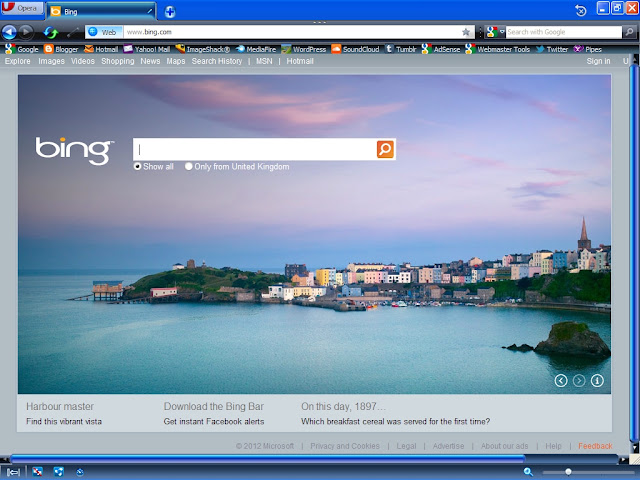
Task: Go to Bing Shopping
Action: pos(118,61)
